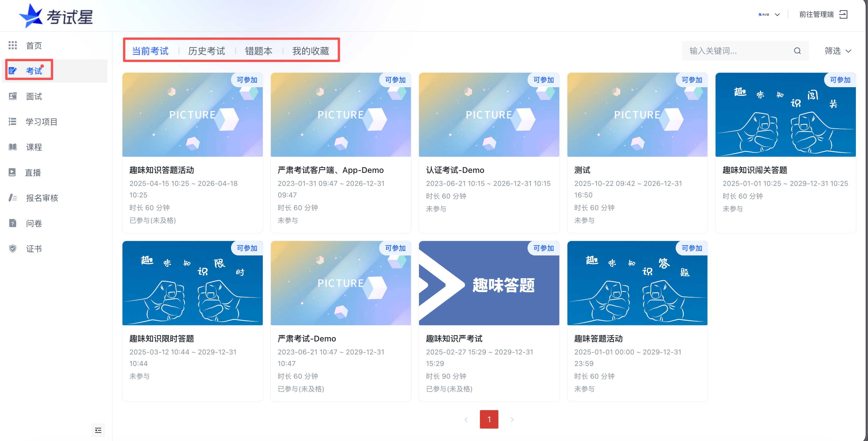Select page 1 pagination button

point(489,419)
